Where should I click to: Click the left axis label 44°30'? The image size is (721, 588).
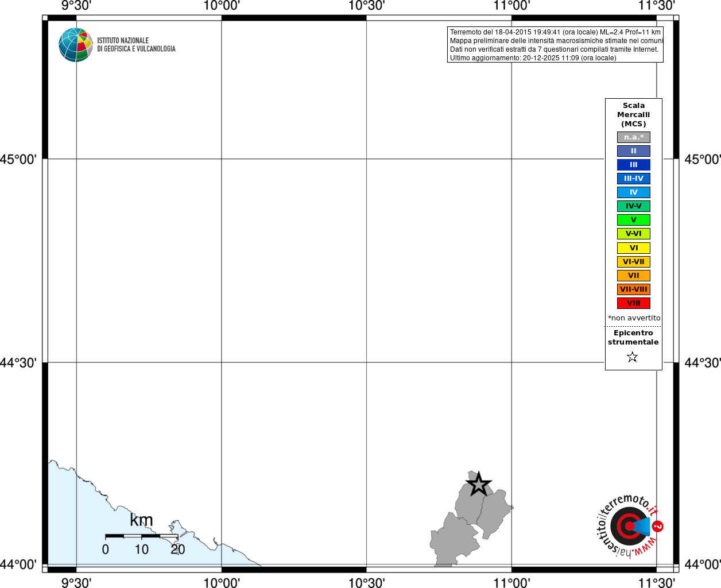point(18,362)
